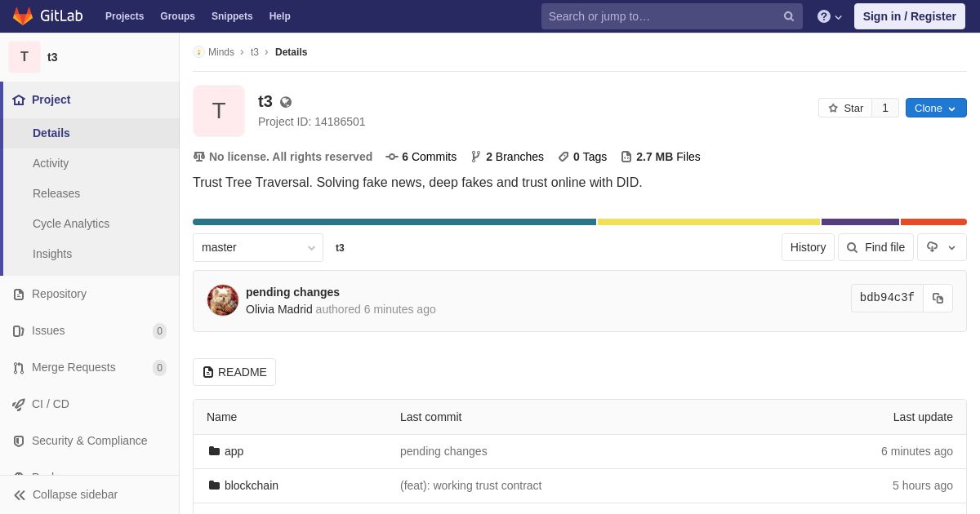Open the Projects menu

pos(124,16)
